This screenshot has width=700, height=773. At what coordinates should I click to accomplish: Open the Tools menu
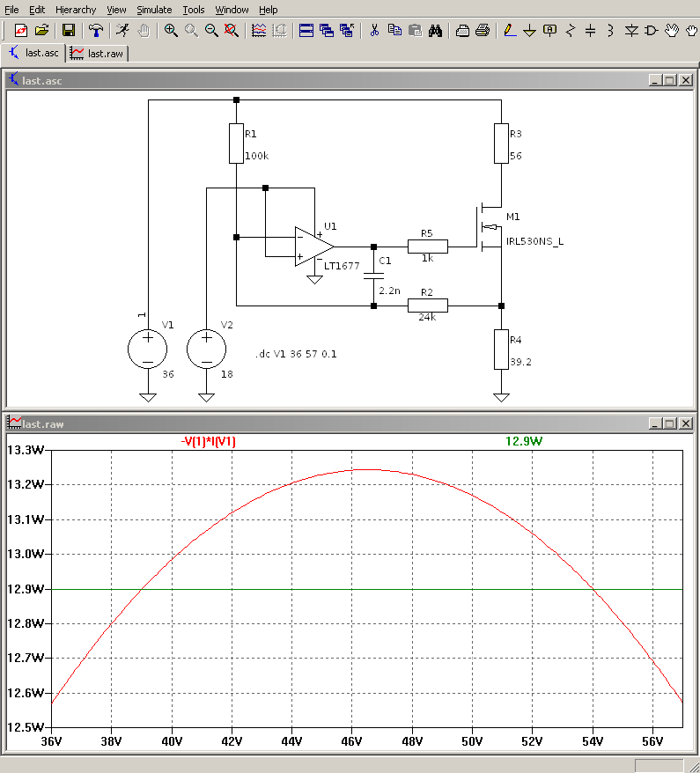pos(193,10)
